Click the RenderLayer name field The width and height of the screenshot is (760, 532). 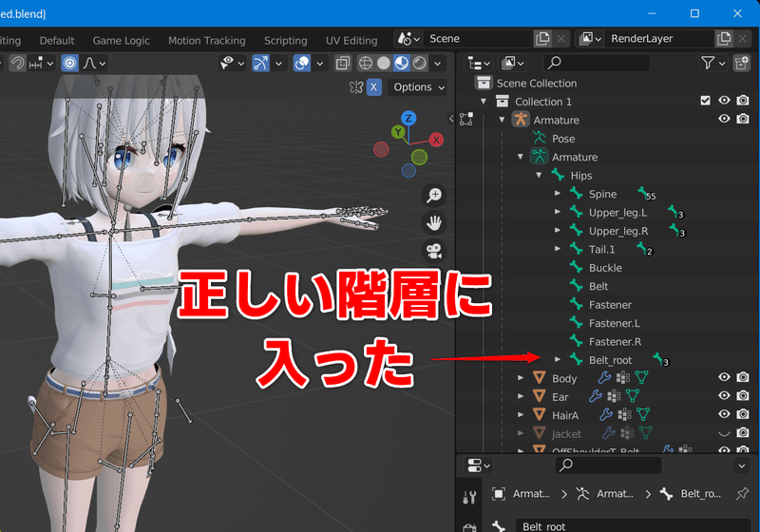point(659,38)
